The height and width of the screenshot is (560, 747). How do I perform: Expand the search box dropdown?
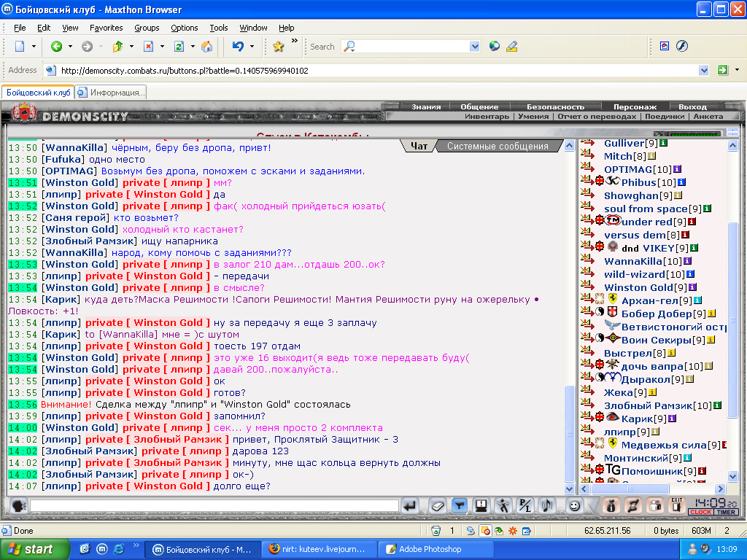click(x=474, y=46)
